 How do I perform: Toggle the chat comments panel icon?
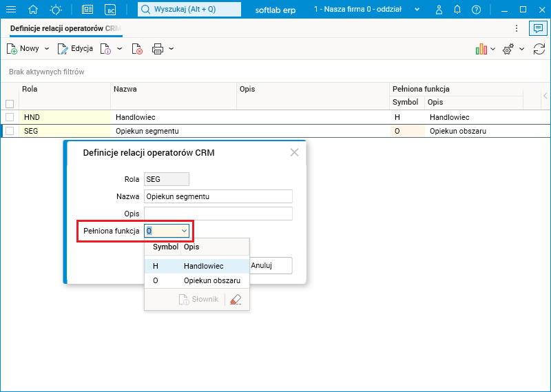[x=538, y=28]
